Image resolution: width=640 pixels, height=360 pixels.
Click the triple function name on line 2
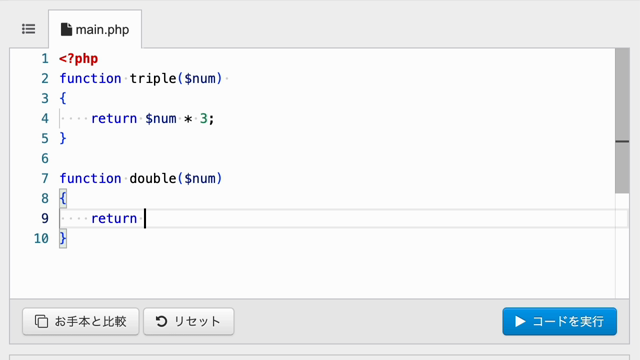pos(153,78)
